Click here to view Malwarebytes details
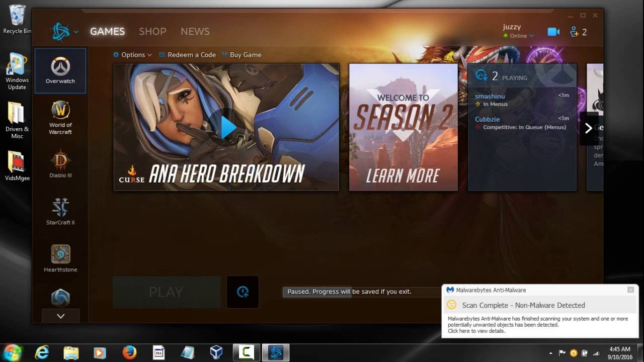Viewport: 644px width, 362px height. [476, 331]
